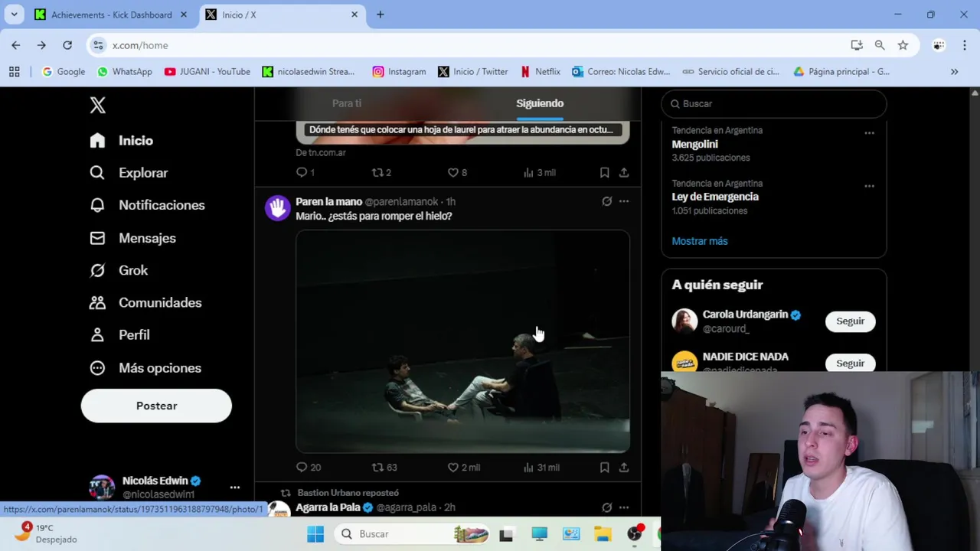Close the Inicio / X browser tab
This screenshot has width=980, height=551.
pos(354,15)
